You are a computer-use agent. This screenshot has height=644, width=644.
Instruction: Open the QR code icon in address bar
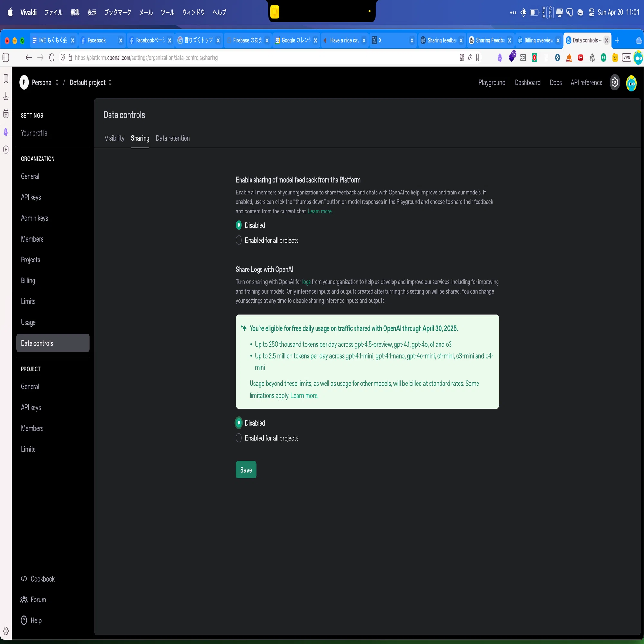click(x=462, y=57)
